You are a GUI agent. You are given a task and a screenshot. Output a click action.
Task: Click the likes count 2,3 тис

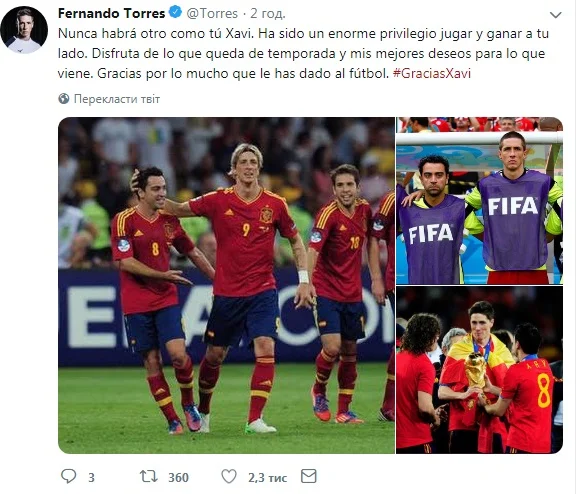(267, 477)
